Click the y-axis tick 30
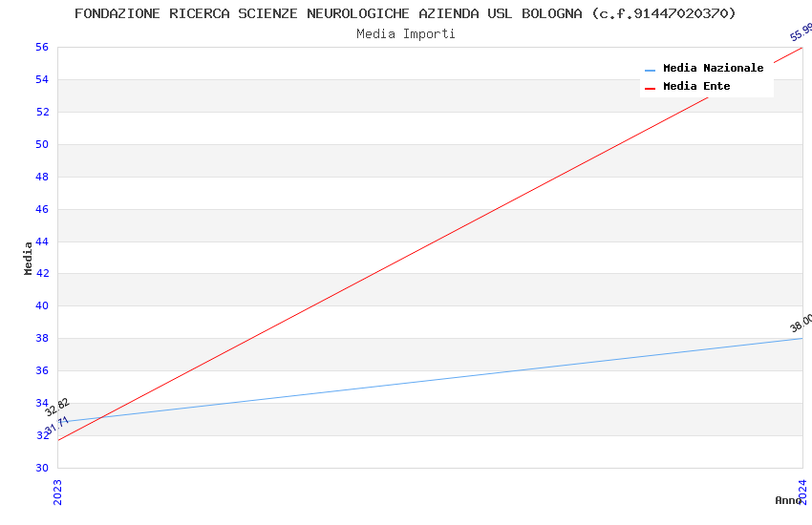 (x=42, y=468)
